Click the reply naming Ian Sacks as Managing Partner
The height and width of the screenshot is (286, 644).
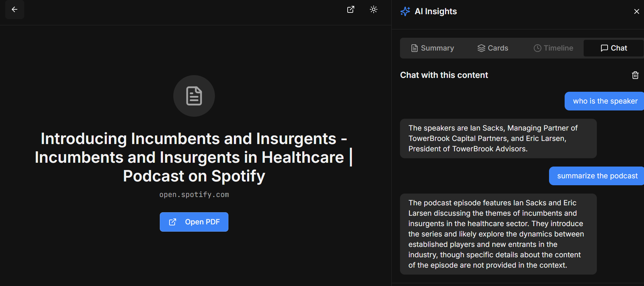click(498, 138)
